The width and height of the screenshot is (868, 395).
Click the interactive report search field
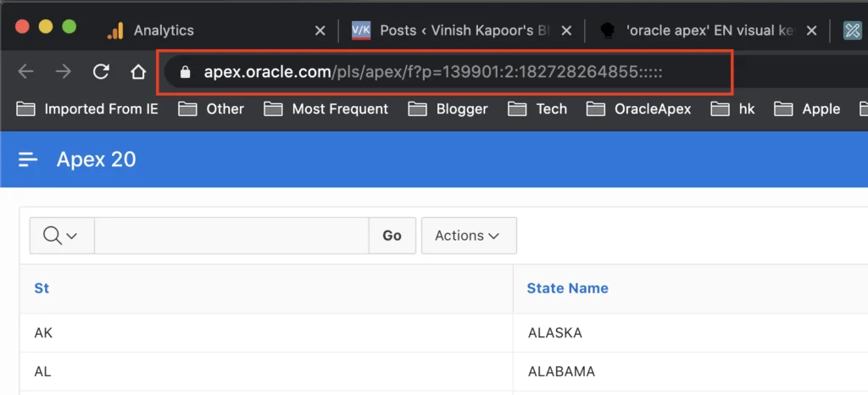click(231, 236)
